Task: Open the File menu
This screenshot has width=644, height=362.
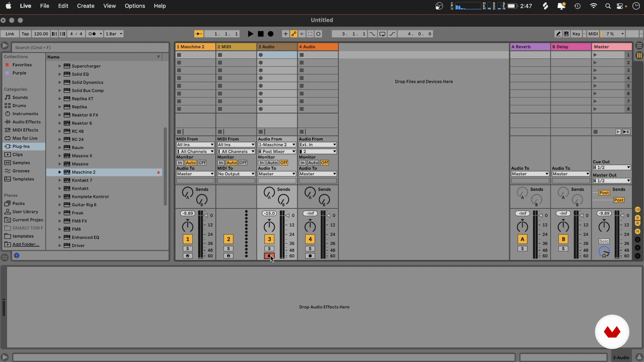Action: point(44,6)
